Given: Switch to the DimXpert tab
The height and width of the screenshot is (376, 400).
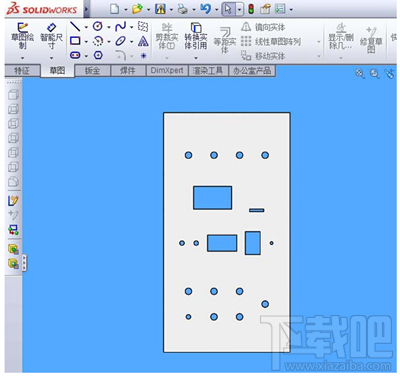Looking at the screenshot, I should (x=167, y=71).
